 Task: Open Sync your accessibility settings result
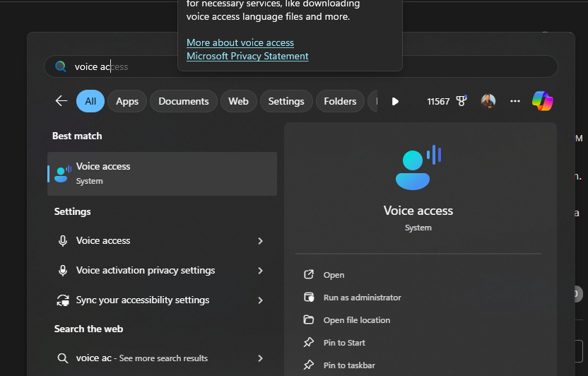(162, 300)
